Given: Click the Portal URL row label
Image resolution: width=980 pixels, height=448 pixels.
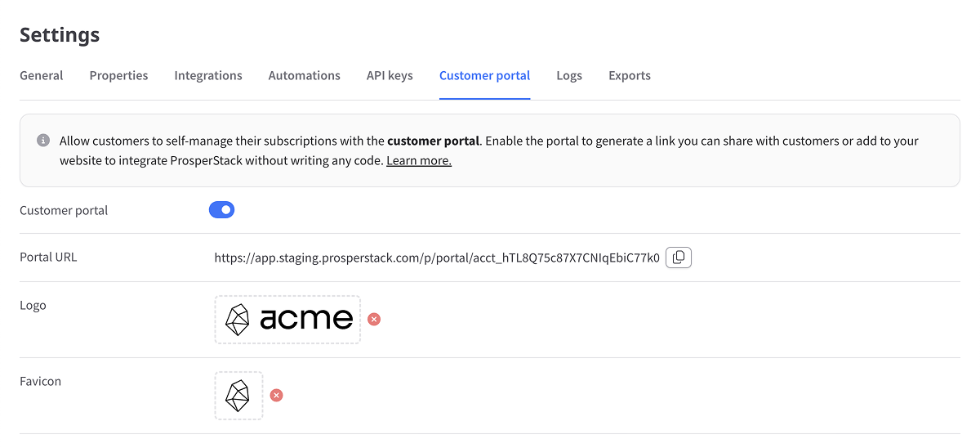Looking at the screenshot, I should (x=48, y=257).
